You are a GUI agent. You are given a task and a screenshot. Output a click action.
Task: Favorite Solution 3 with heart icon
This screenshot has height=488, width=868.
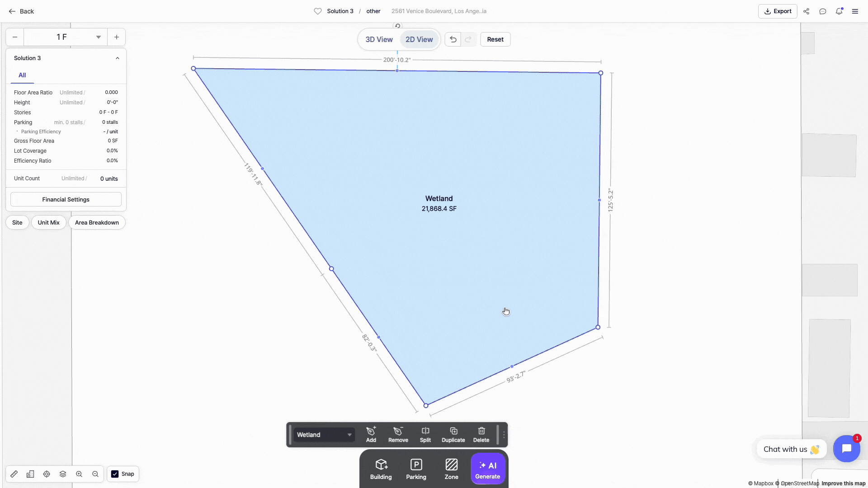pos(318,11)
